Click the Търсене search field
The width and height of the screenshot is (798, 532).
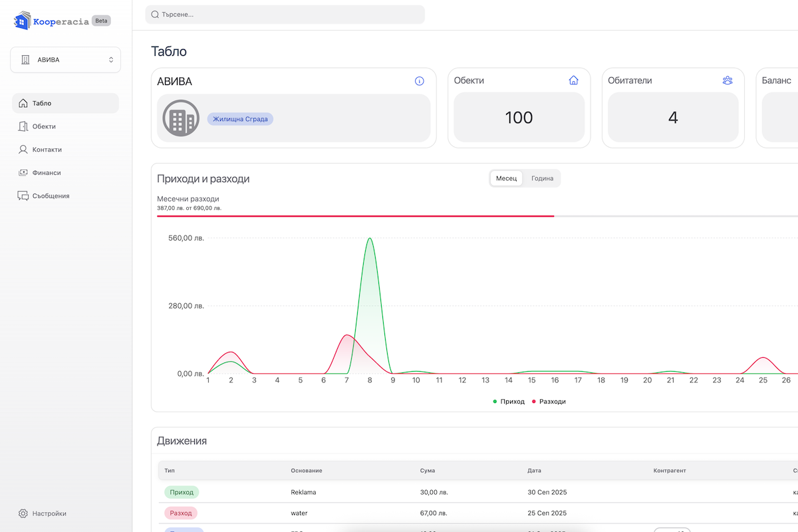286,15
